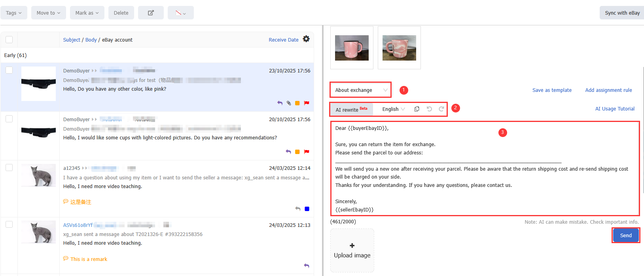This screenshot has width=644, height=276.
Task: Click the gear settings icon beside Receive Date
Action: coord(306,39)
